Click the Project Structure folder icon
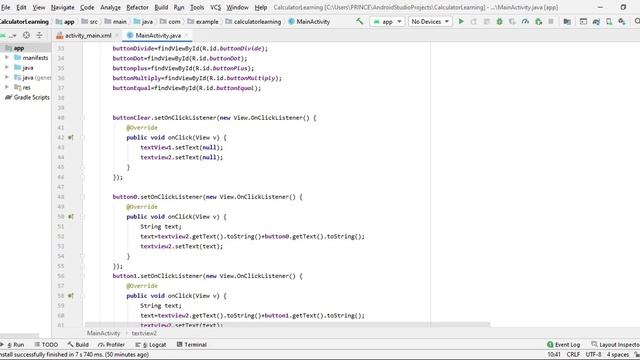 (x=567, y=22)
